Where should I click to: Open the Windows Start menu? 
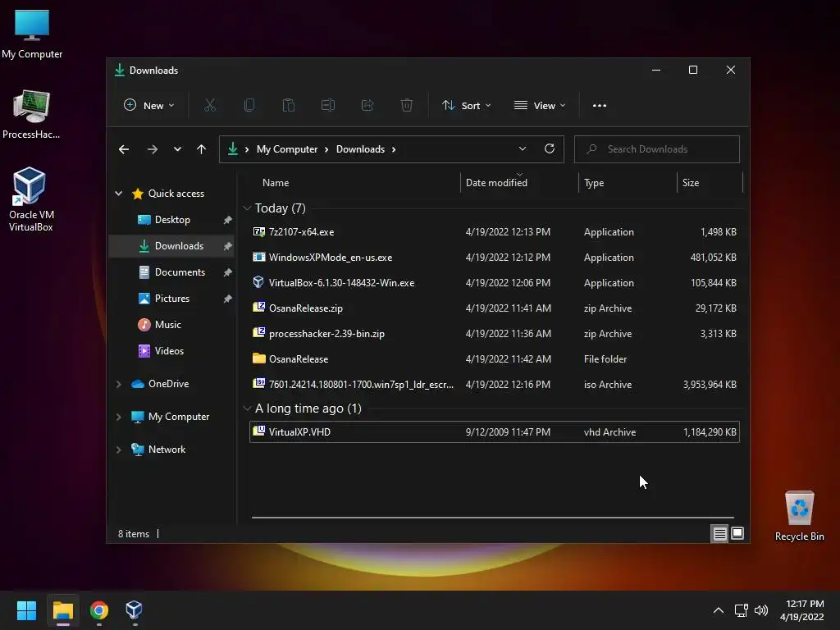(26, 610)
